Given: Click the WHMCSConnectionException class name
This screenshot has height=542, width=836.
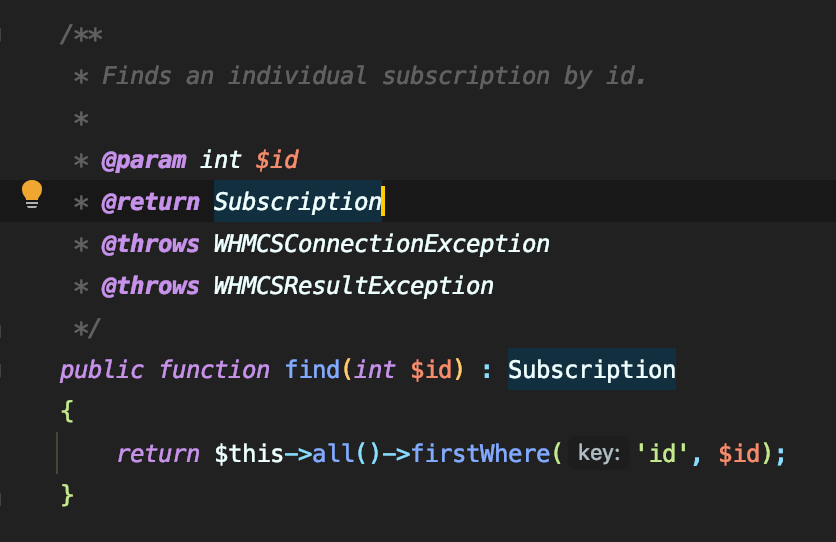Looking at the screenshot, I should tap(381, 244).
